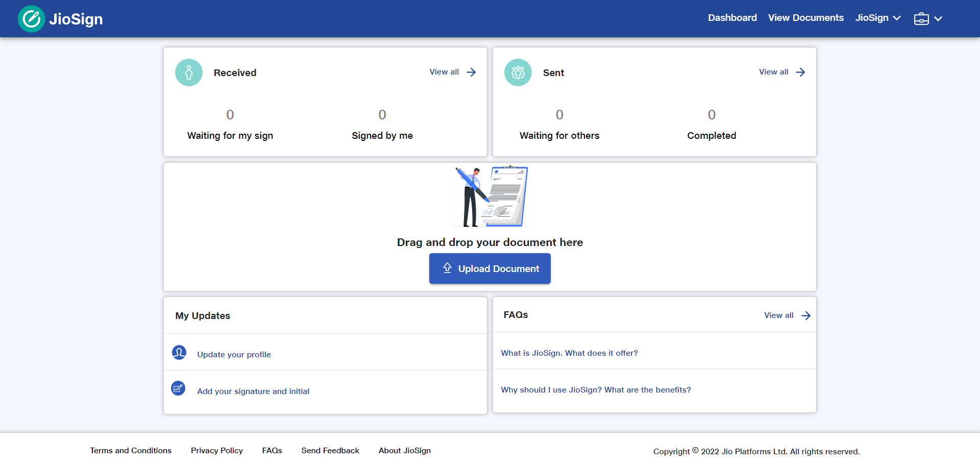
Task: Open 'Why should I use JioSign?' FAQ
Action: point(596,389)
